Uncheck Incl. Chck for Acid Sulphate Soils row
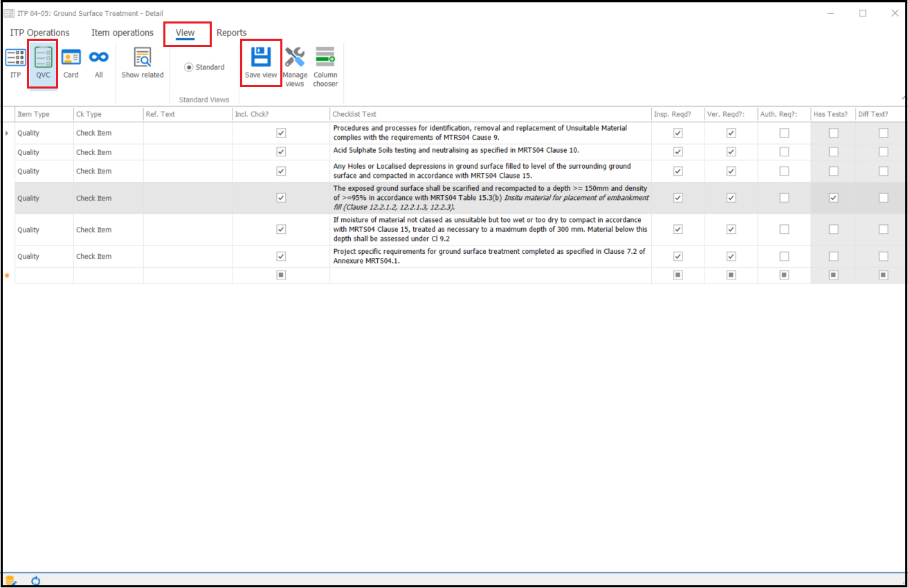Screen dimensions: 908x588 click(281, 152)
